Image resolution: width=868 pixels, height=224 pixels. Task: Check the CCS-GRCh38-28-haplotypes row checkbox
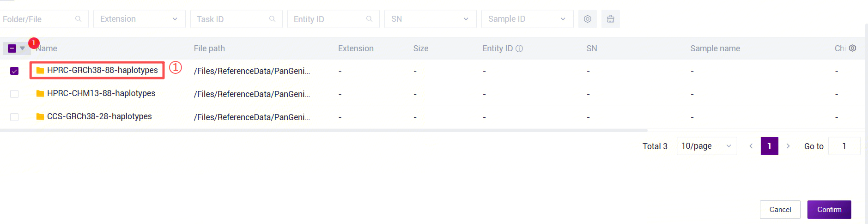pos(14,117)
